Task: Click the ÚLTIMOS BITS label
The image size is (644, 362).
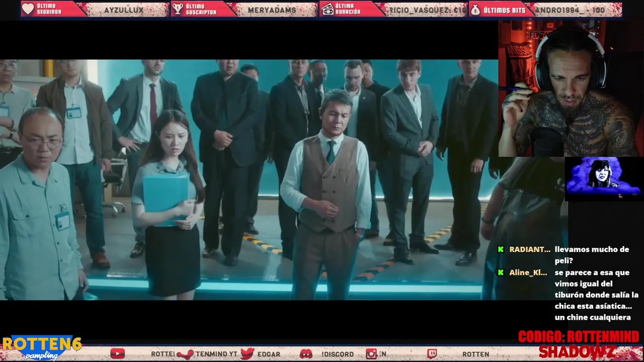Action: click(504, 10)
